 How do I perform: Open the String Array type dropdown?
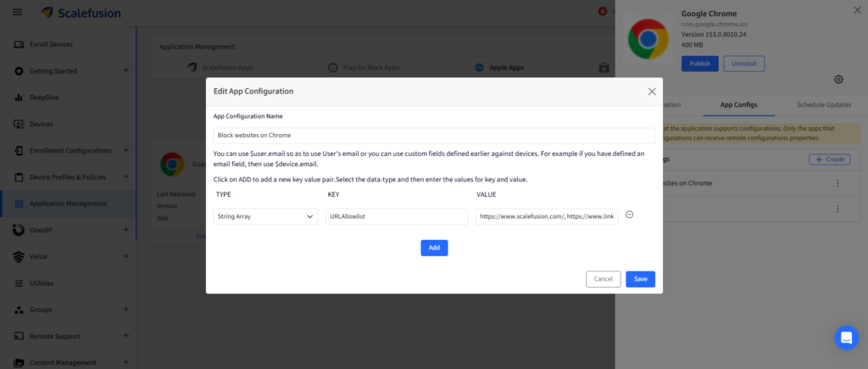pos(265,216)
